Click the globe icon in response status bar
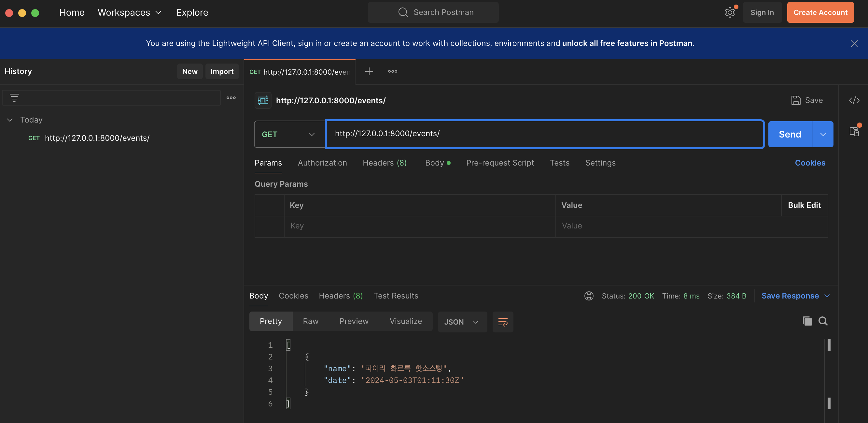This screenshot has height=423, width=868. [x=589, y=296]
